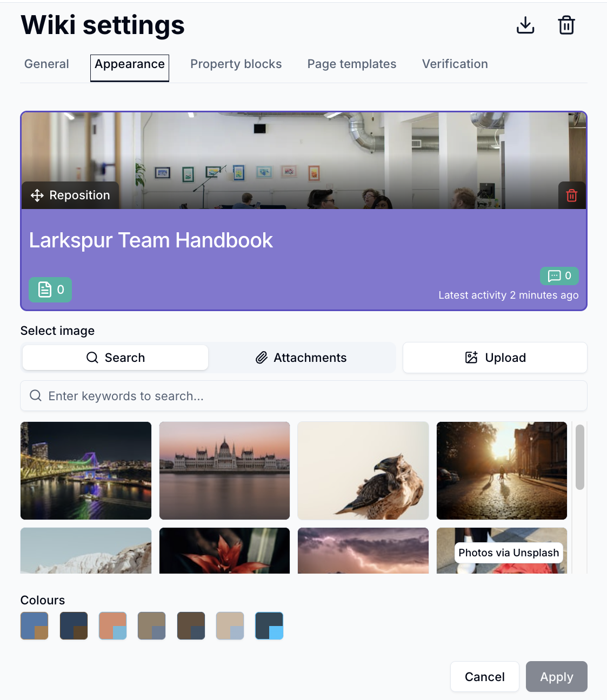The image size is (607, 700).
Task: Select the dark slate and sky blue swatch
Action: click(269, 625)
